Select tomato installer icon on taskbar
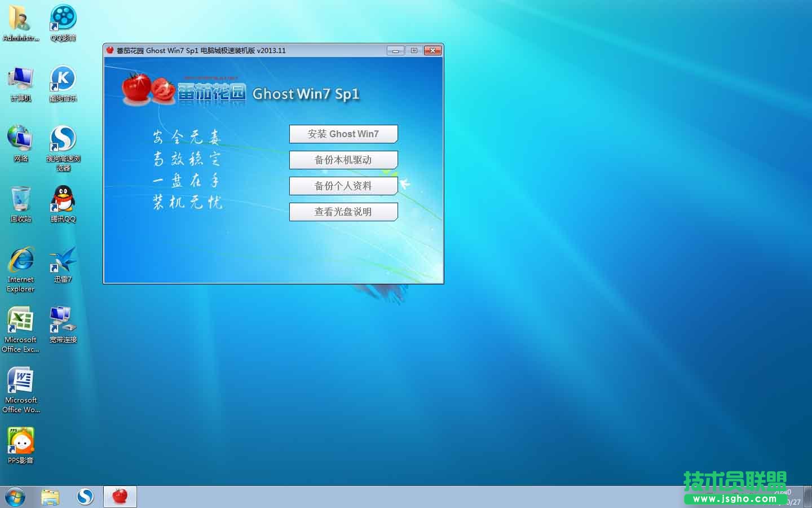The height and width of the screenshot is (508, 812). click(120, 496)
